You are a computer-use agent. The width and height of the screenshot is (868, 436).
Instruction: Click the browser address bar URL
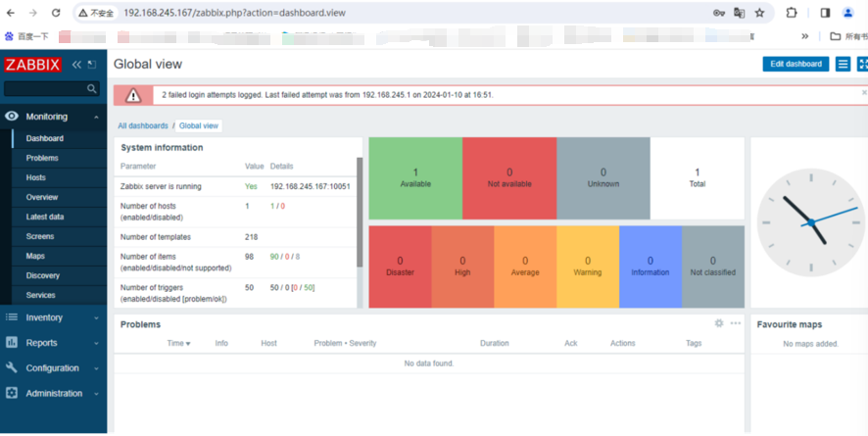click(234, 13)
